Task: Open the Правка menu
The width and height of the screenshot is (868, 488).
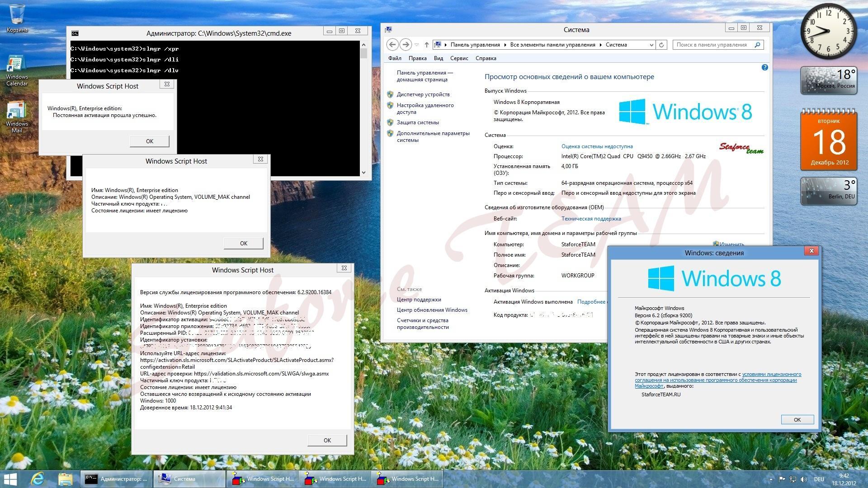Action: (417, 58)
